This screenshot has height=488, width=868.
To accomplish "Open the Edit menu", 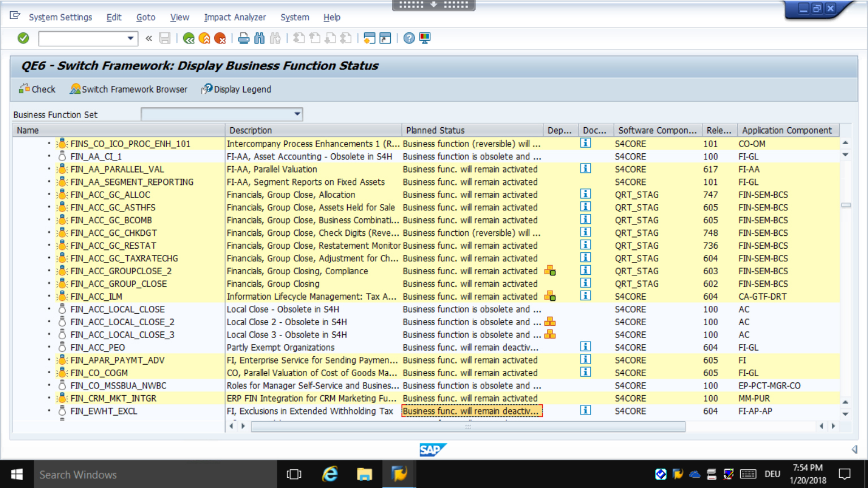I will point(114,18).
